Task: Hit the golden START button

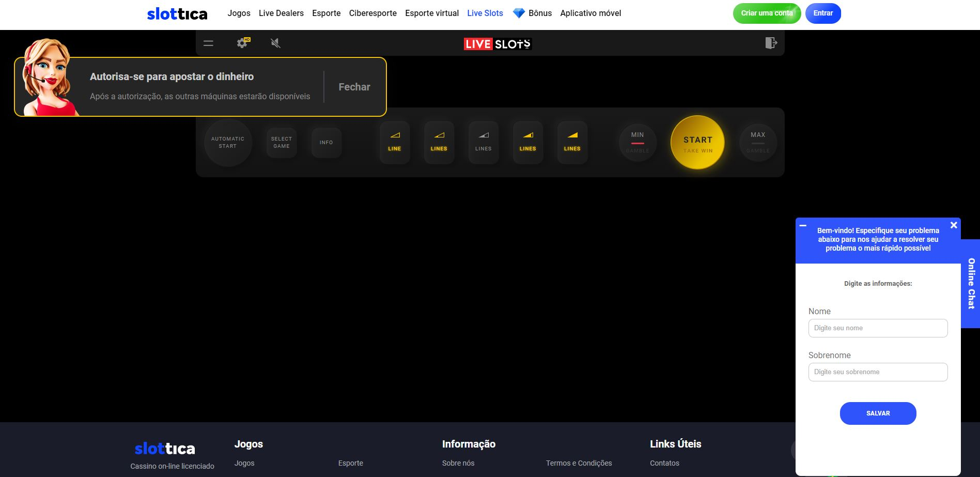Action: coord(697,143)
